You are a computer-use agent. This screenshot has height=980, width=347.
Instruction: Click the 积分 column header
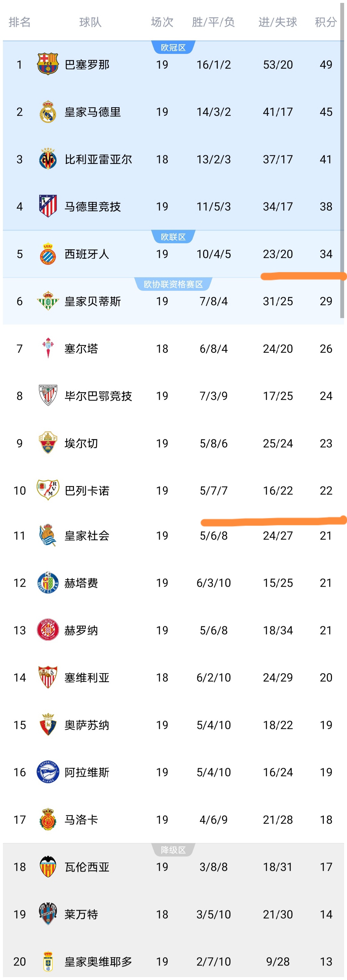[x=326, y=22]
